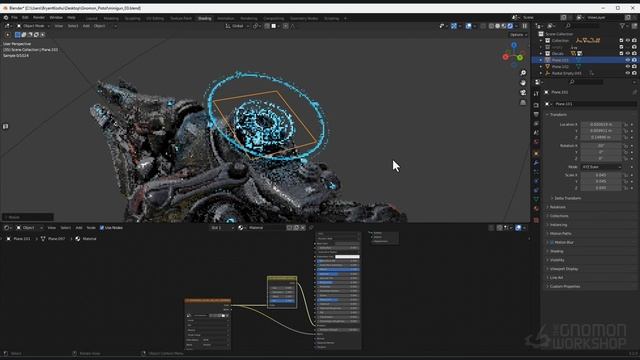Expand Radial Empty.001 tree row

coord(542,73)
